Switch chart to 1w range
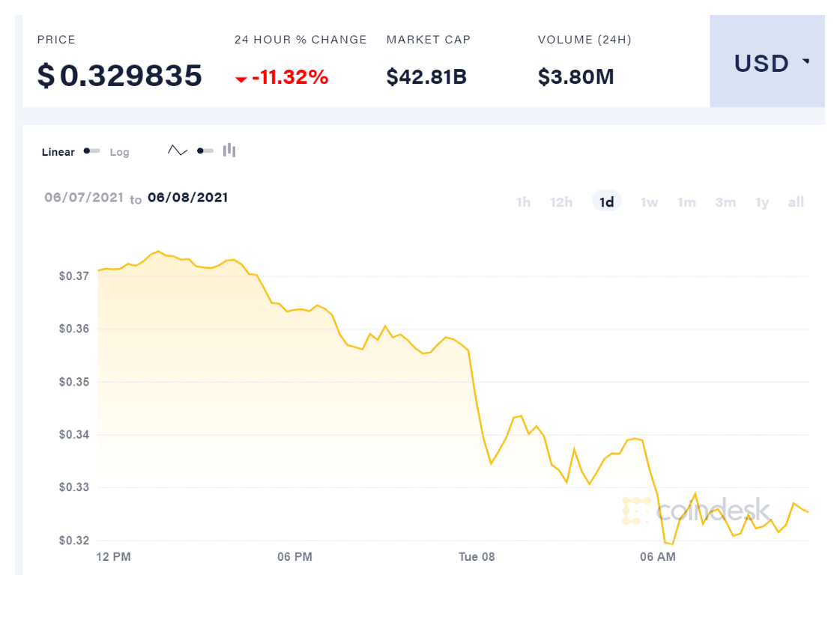The width and height of the screenshot is (840, 620). 649,202
